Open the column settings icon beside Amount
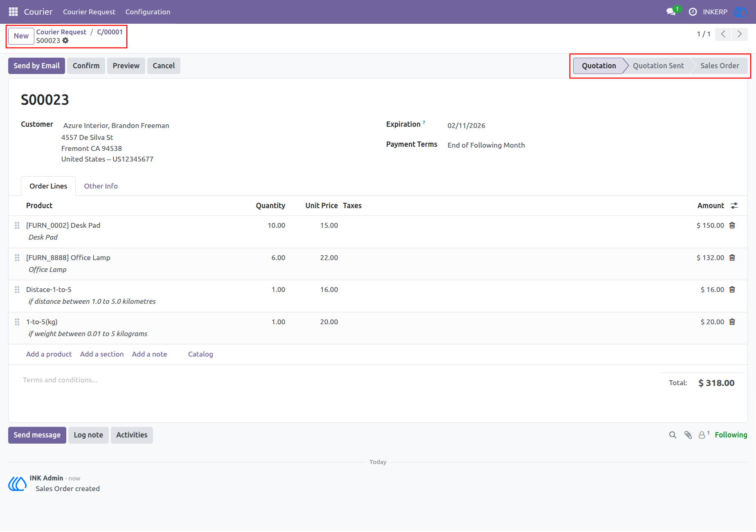 coord(734,206)
